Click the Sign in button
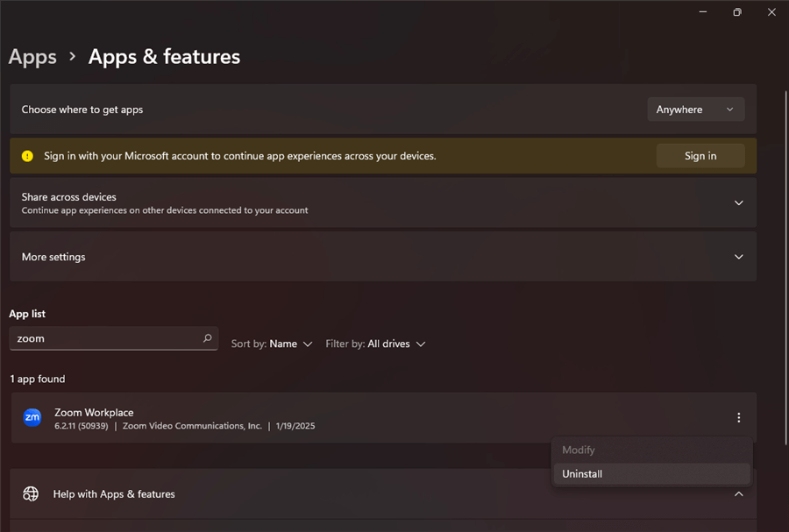 (700, 156)
